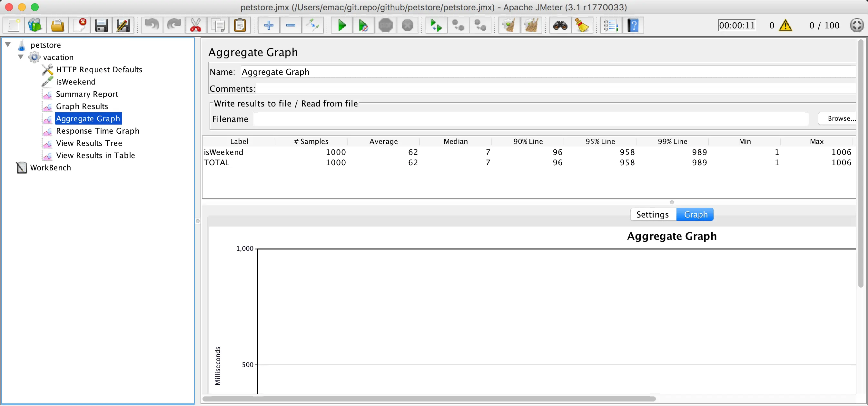Image resolution: width=868 pixels, height=406 pixels.
Task: Collapse the petstore test plan node
Action: pos(8,45)
